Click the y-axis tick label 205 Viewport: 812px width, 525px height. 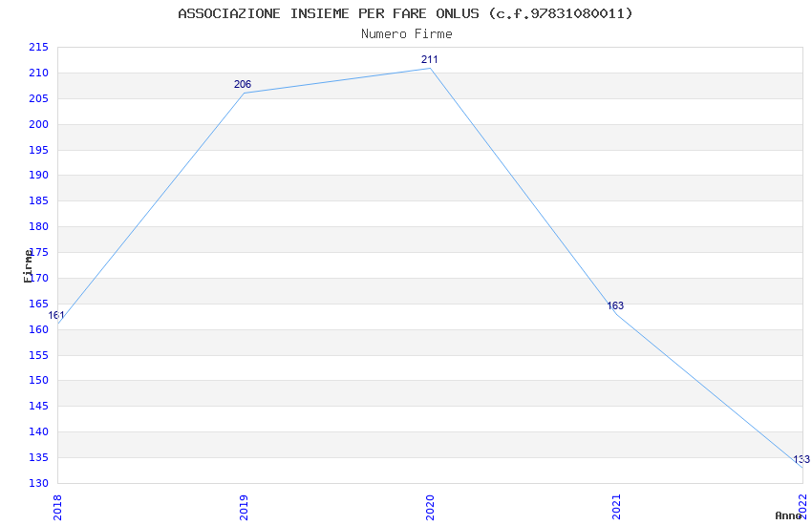click(x=38, y=98)
